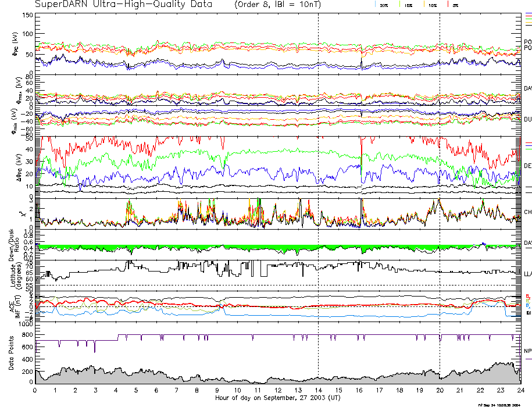Click hour "18" on the time axis
Viewport: 532px width, 407px height.
399,390
